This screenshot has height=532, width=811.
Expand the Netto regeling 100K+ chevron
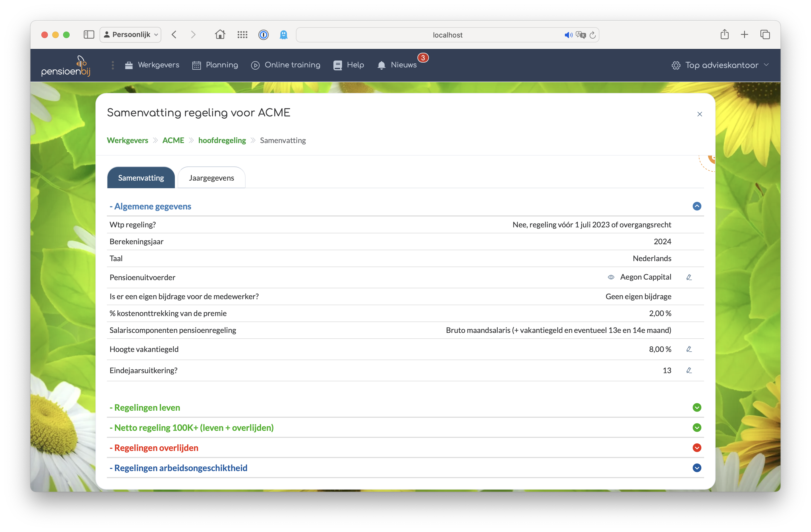click(697, 428)
